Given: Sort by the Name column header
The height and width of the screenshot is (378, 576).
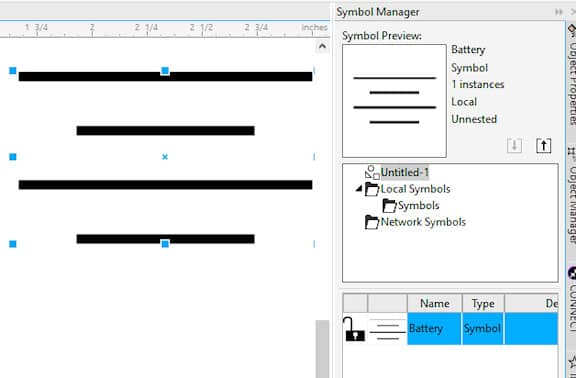Looking at the screenshot, I should tap(434, 303).
